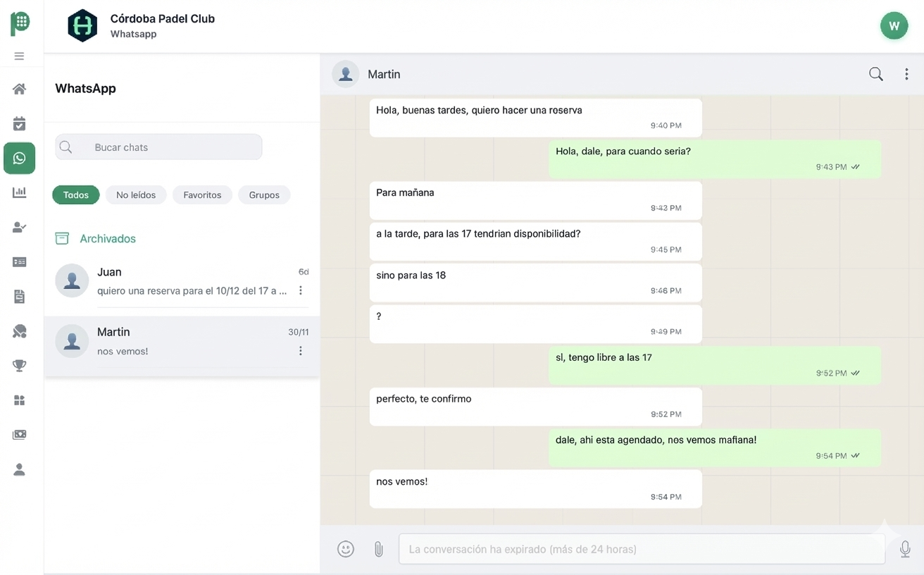Enable the Favoritos chat filter

(x=202, y=194)
